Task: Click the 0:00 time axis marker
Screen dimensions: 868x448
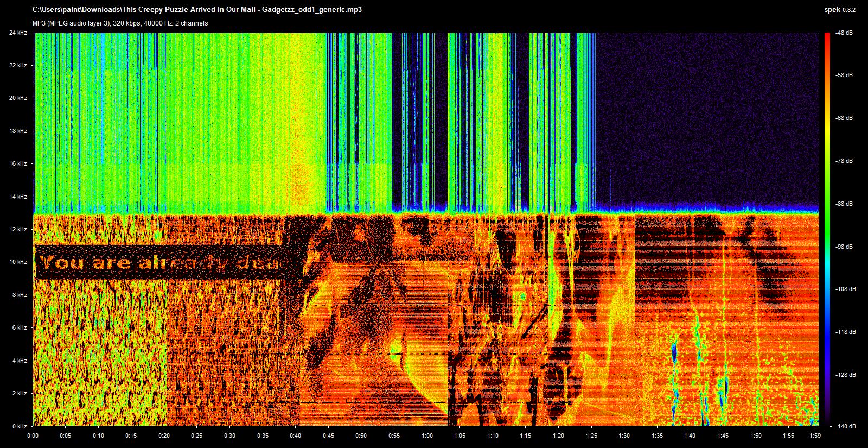Action: tap(33, 436)
